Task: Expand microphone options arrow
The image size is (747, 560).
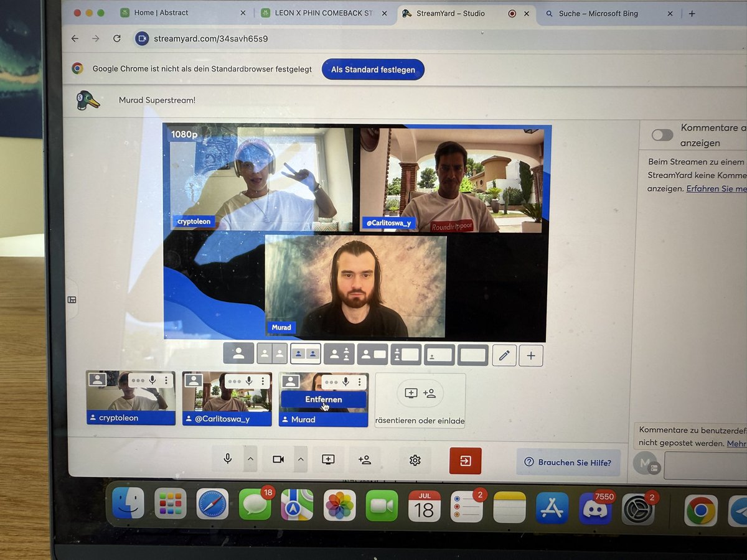Action: [x=250, y=459]
